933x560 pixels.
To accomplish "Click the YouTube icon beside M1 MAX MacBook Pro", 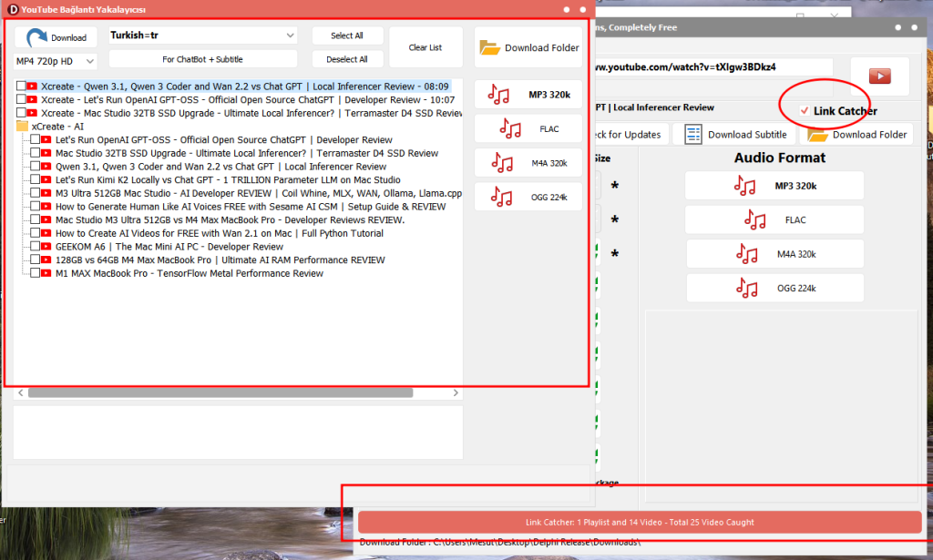I will click(46, 273).
